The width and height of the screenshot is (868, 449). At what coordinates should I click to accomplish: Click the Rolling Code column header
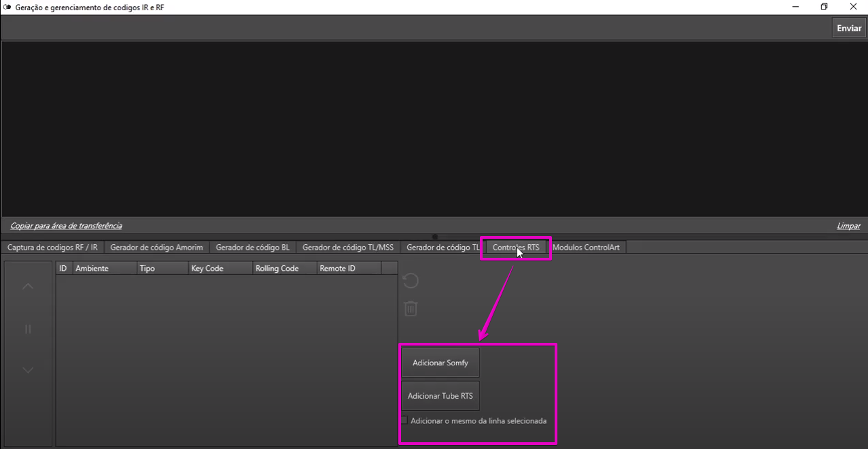tap(283, 269)
